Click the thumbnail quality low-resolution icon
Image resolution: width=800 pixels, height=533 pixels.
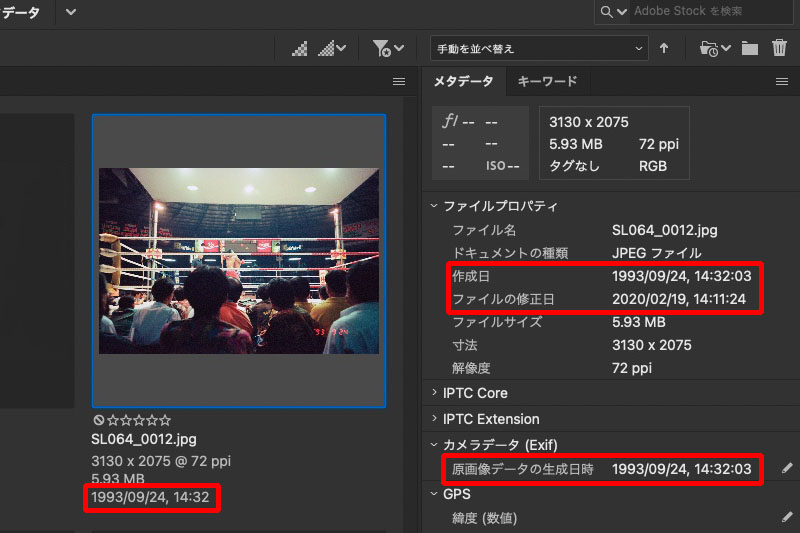[x=300, y=49]
